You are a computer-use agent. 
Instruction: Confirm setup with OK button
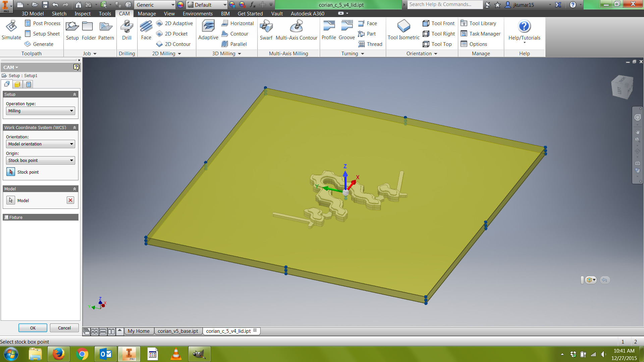(33, 328)
